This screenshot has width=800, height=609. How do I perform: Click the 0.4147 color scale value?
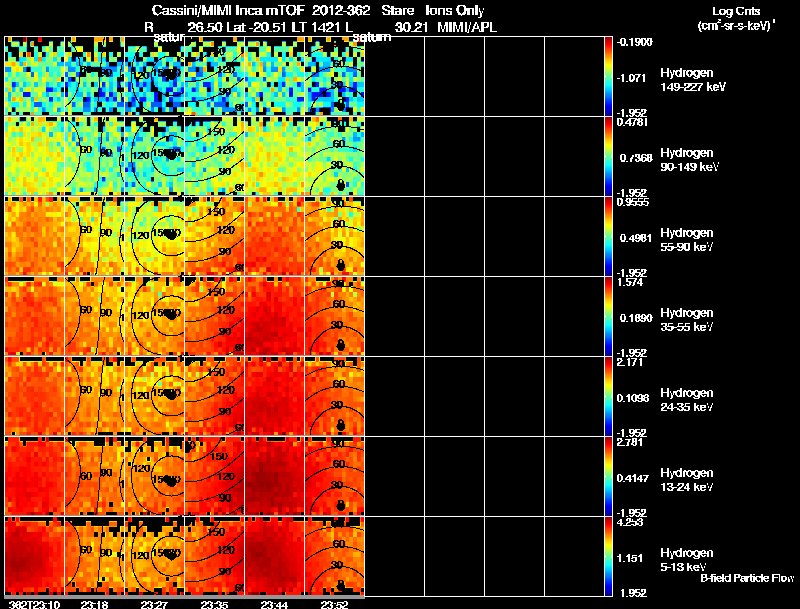coord(633,478)
